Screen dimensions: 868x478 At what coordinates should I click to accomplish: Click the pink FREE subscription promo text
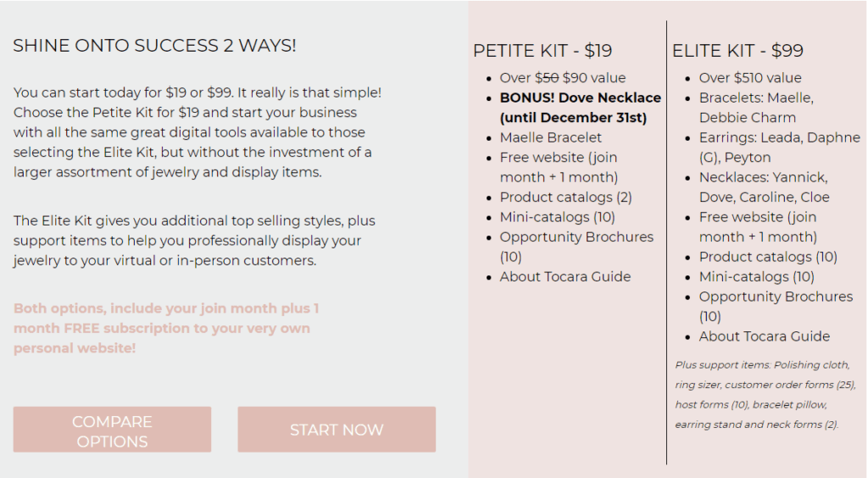(x=166, y=328)
